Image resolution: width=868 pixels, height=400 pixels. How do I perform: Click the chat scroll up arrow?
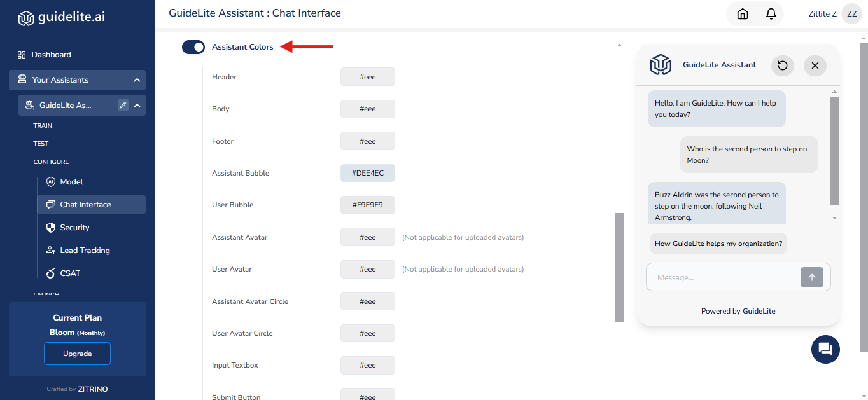(x=834, y=92)
